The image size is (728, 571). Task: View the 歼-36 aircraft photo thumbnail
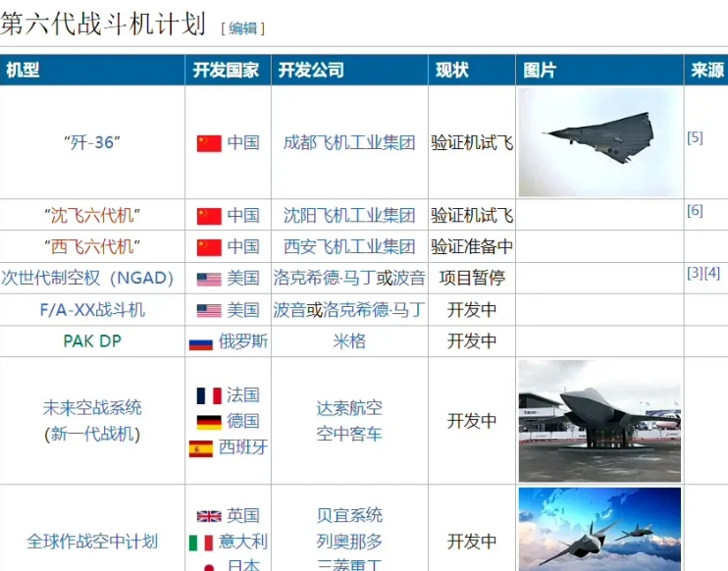pyautogui.click(x=599, y=142)
